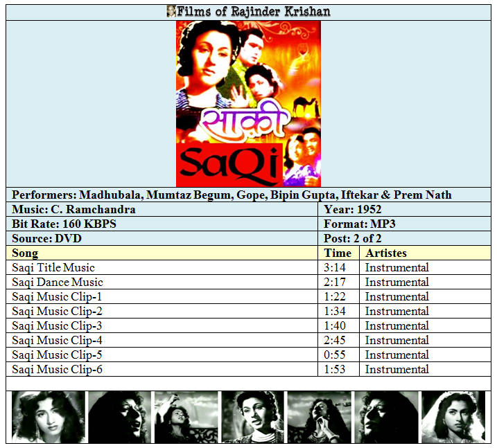Click the 2:17 duration of Dance Music
Viewport: 497px width, 448px height.
[x=334, y=282]
